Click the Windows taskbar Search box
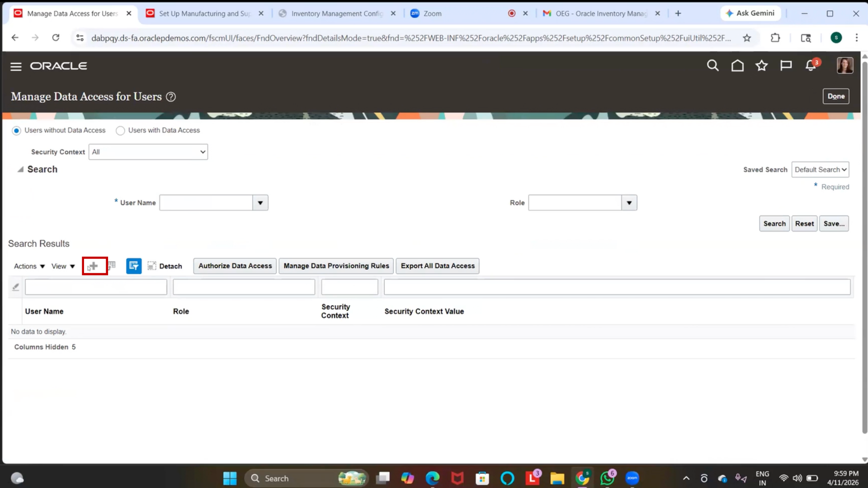 tap(307, 478)
